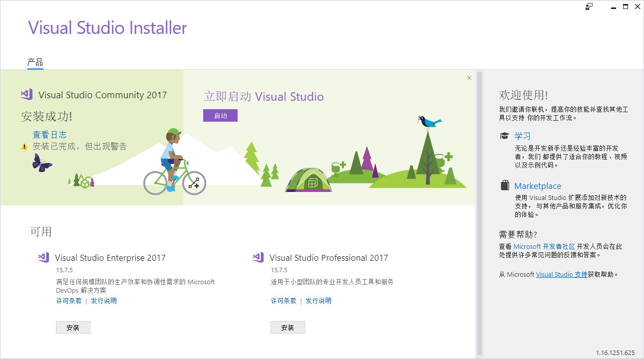
Task: Click the vertical scrollbar of products pane
Action: click(479, 213)
